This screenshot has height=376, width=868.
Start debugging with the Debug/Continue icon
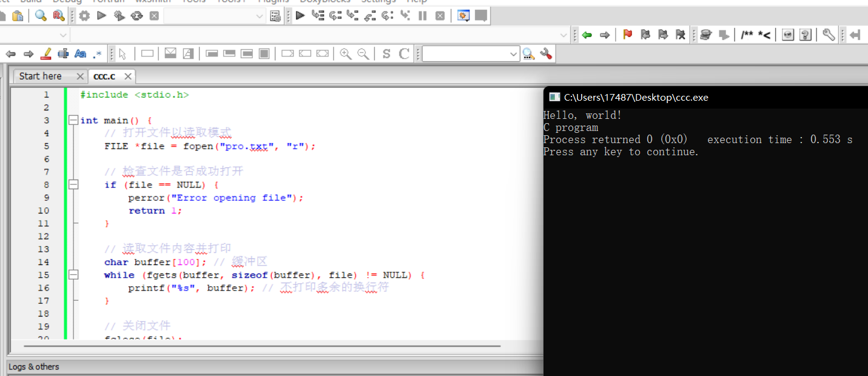click(x=300, y=16)
